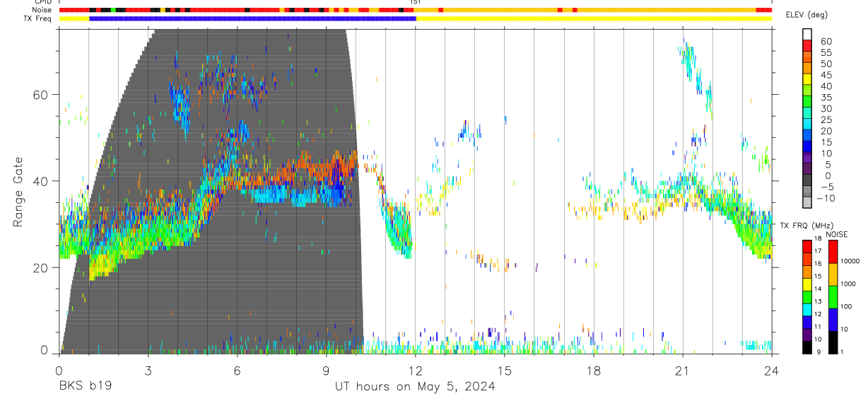Click the 151 CPID value near hour 12

tap(416, 2)
